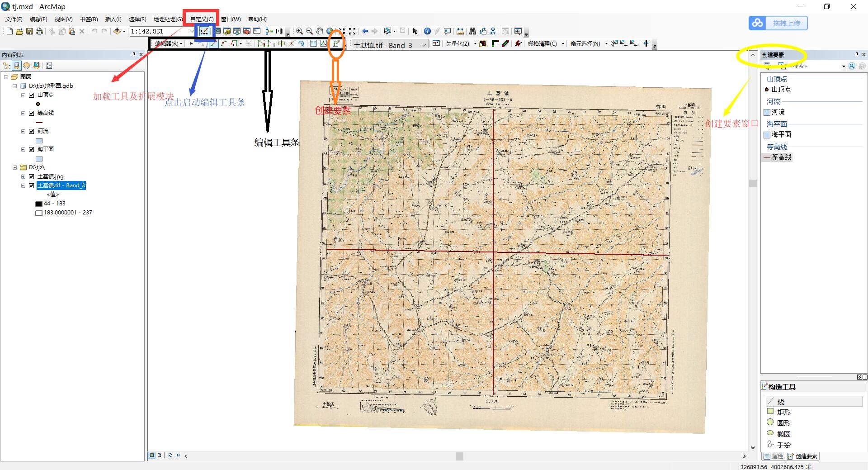Collapse the D:\tjz\ folder group

[x=14, y=167]
